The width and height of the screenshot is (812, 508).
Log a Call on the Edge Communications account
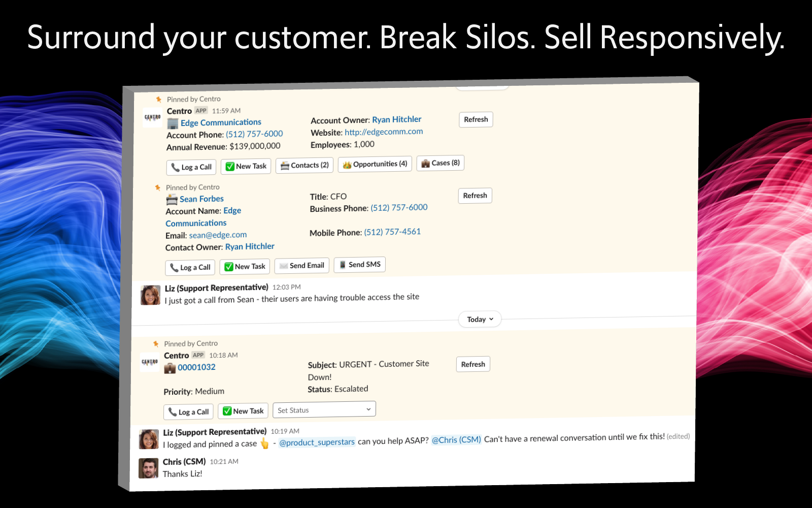coord(191,167)
